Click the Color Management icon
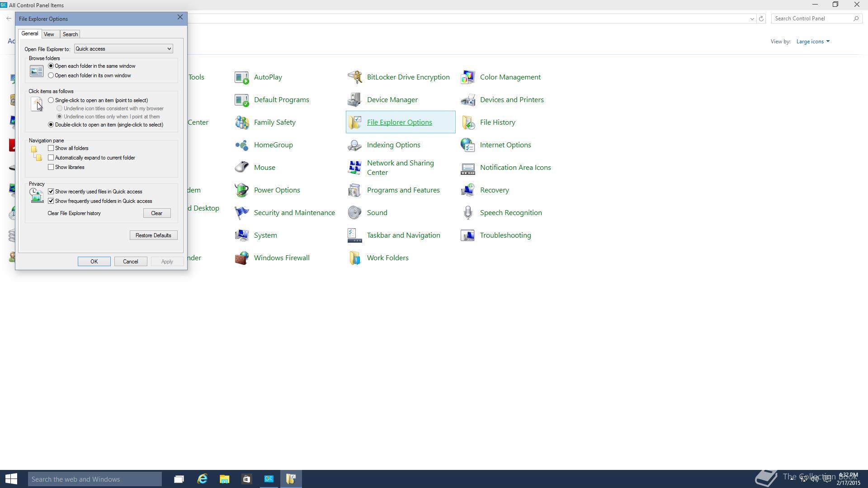The height and width of the screenshot is (488, 868). tap(468, 77)
